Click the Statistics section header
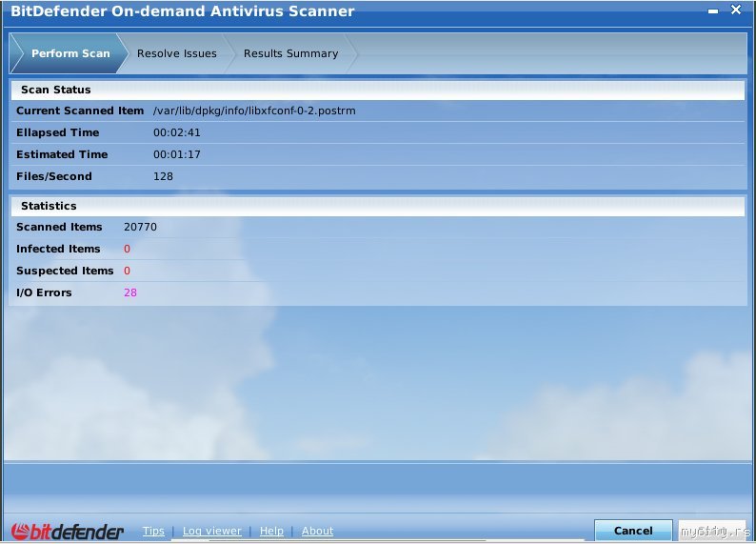Viewport: 756px width, 544px height. (x=377, y=206)
